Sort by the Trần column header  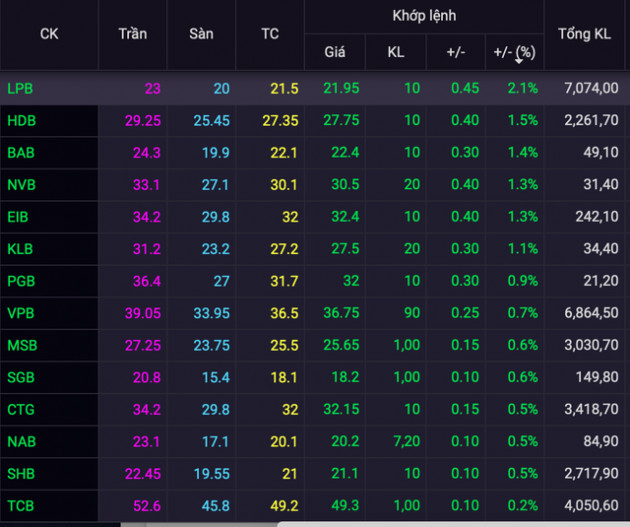pyautogui.click(x=133, y=34)
